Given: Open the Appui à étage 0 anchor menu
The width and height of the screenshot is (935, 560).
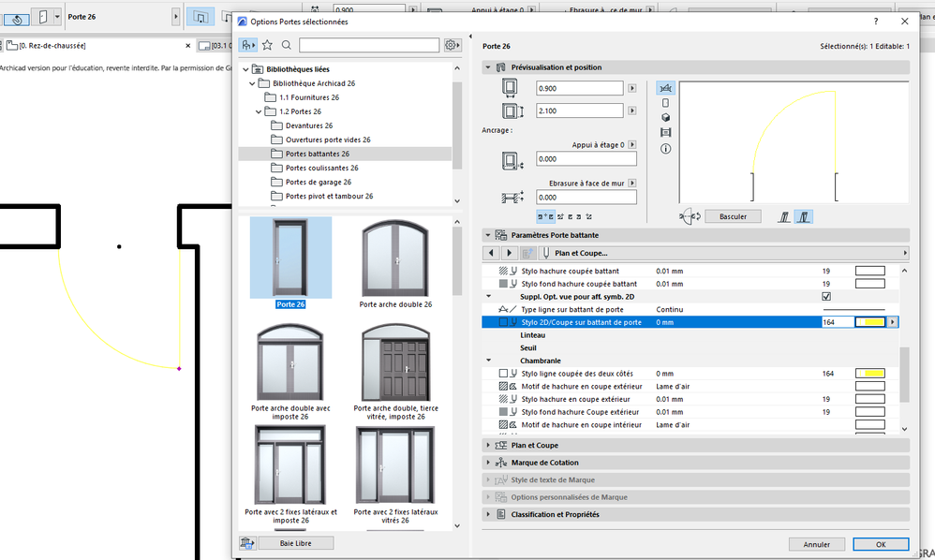Looking at the screenshot, I should pos(632,144).
